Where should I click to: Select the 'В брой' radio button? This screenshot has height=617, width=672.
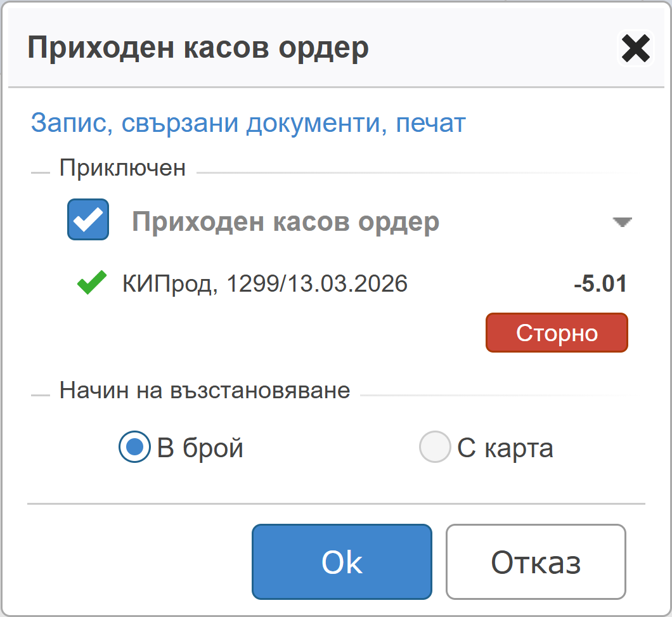point(134,448)
